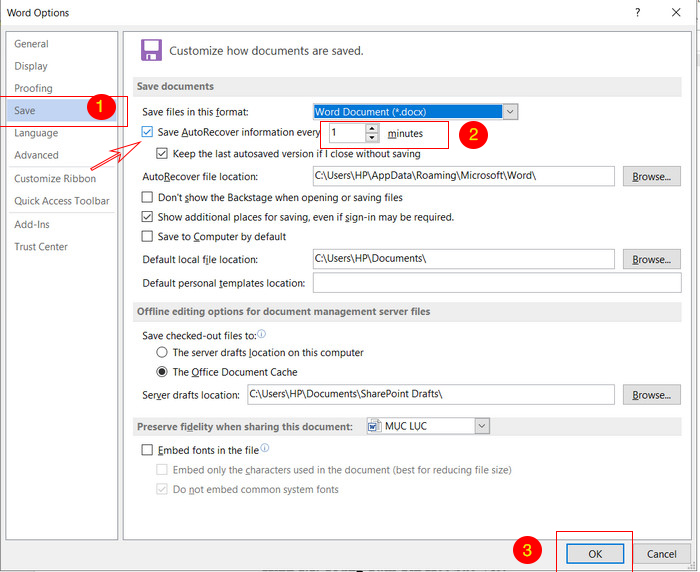Click the Server drafts location path field
This screenshot has height=572, width=700.
point(431,395)
